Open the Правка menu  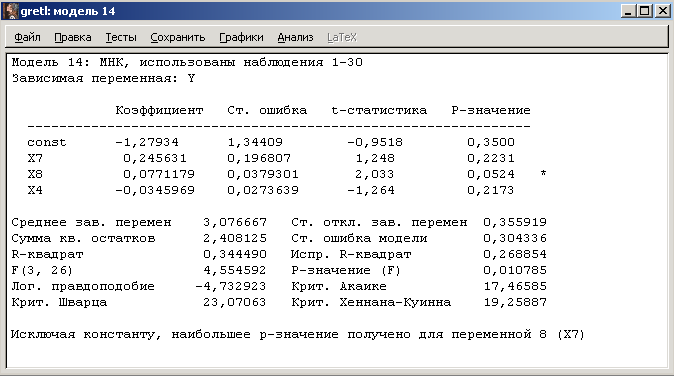point(73,37)
